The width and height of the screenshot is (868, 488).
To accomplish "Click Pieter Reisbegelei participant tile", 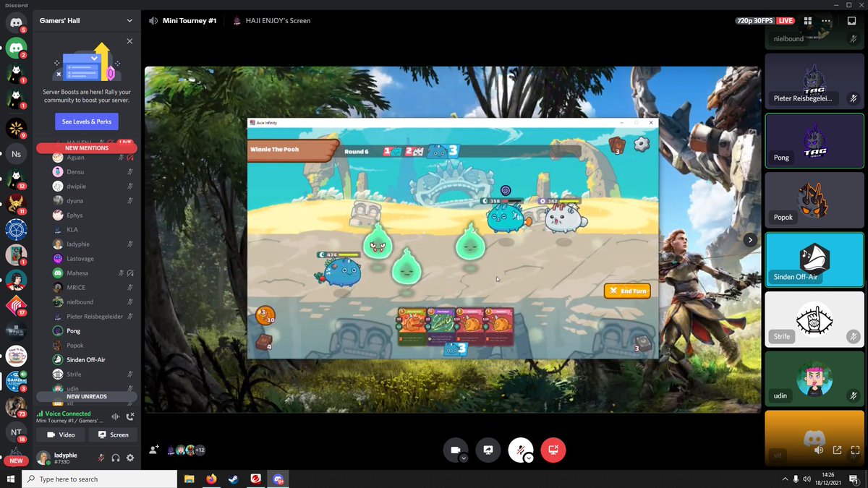I will [x=814, y=81].
